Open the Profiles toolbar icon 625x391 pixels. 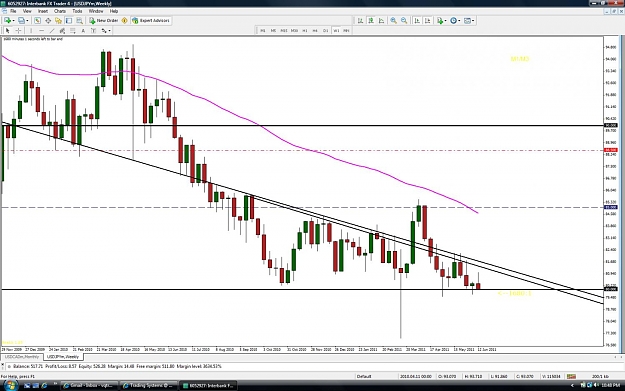pyautogui.click(x=22, y=20)
